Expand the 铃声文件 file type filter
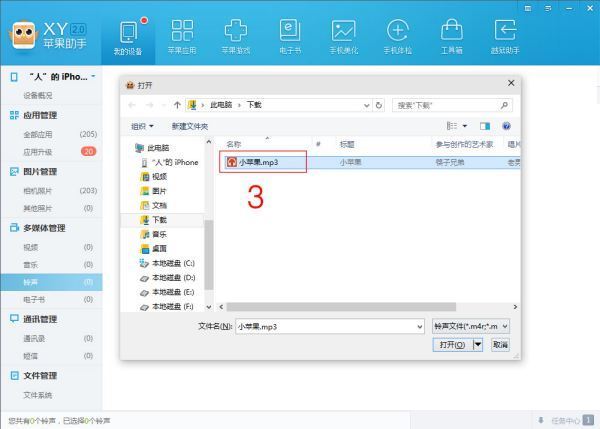The width and height of the screenshot is (600, 429). coord(471,326)
